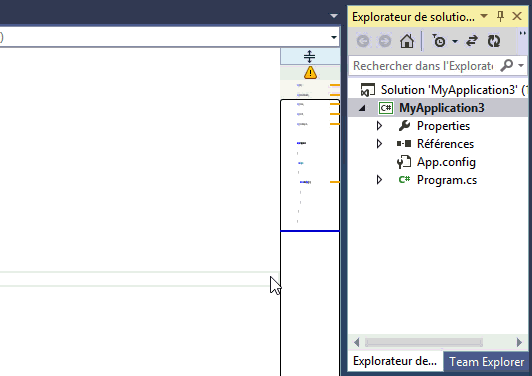
Task: Expand the Properties node
Action: [379, 126]
